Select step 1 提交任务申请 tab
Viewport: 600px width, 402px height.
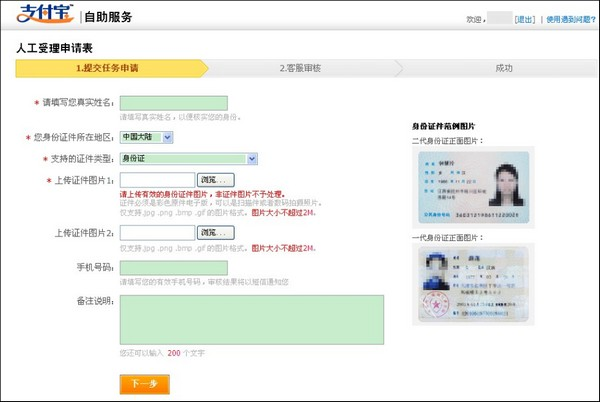108,69
